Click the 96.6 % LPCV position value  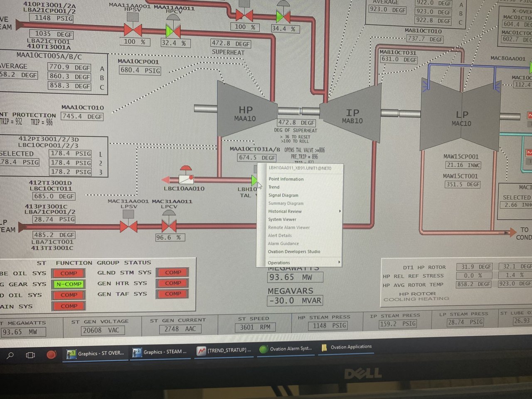click(x=170, y=237)
